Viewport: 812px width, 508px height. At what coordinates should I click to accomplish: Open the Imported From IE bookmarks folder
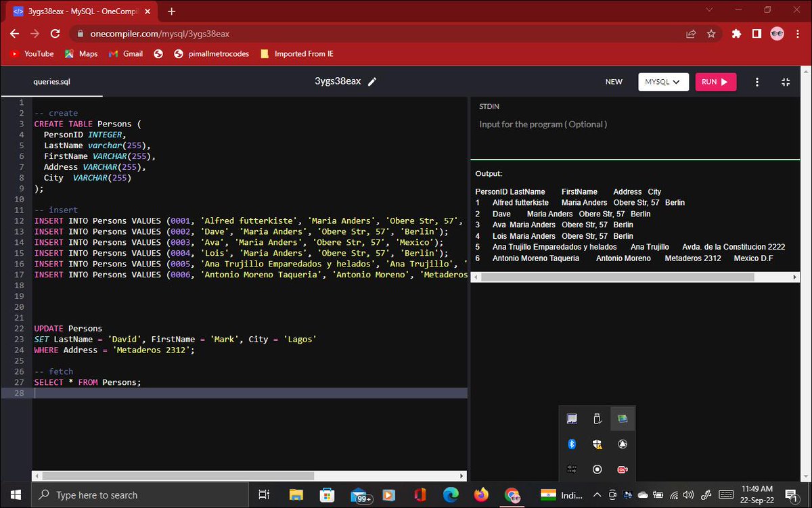(296, 53)
